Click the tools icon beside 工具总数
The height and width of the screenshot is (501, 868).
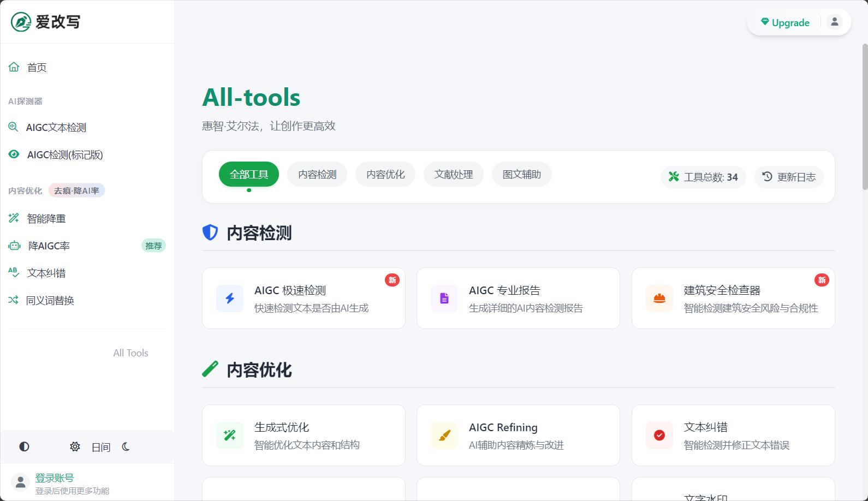click(x=674, y=176)
